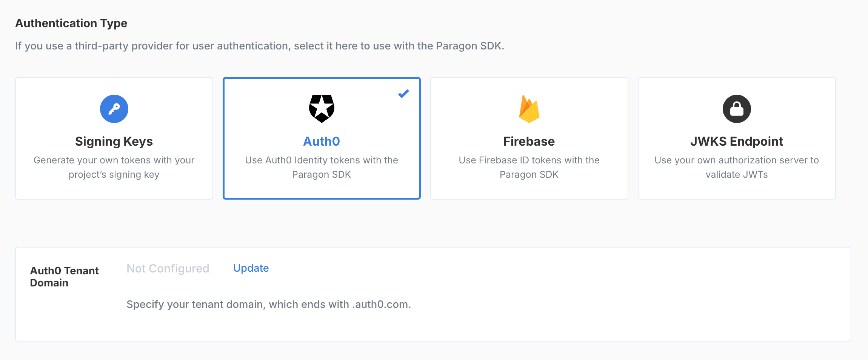Click the Auth0 Tenant Domain label

click(x=65, y=277)
